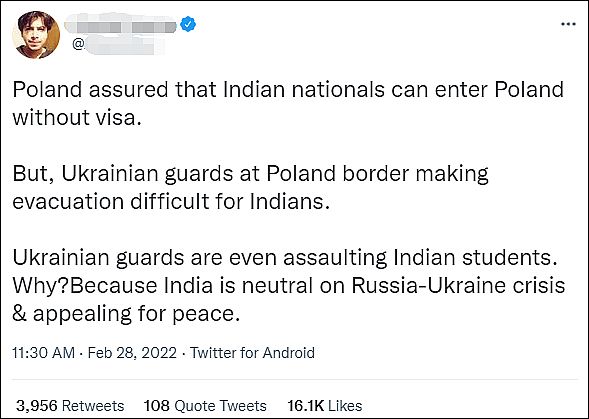Screen dimensions: 589x419
Task: Click the line '& appealing for peace.'
Action: pyautogui.click(x=126, y=314)
